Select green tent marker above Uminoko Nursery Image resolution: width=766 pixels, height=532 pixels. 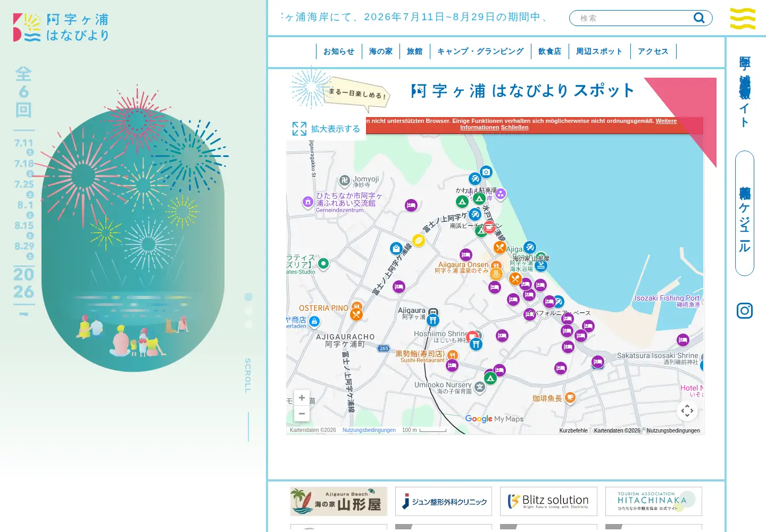[x=490, y=378]
